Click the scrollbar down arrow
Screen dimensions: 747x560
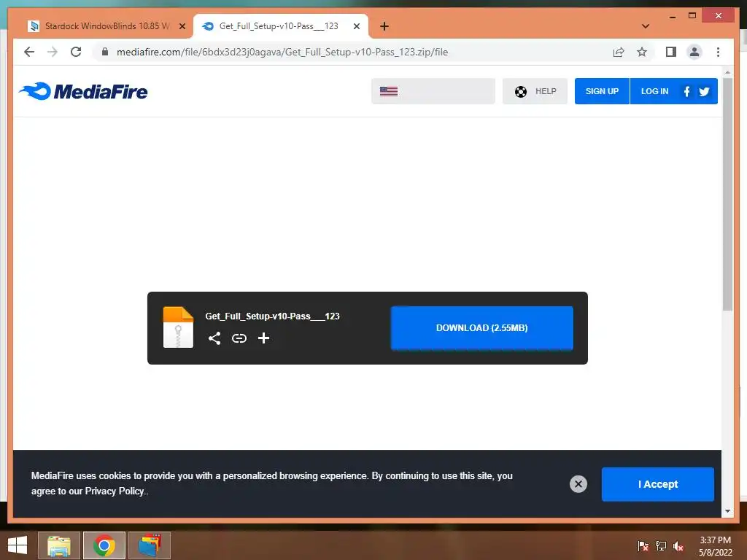coord(727,511)
